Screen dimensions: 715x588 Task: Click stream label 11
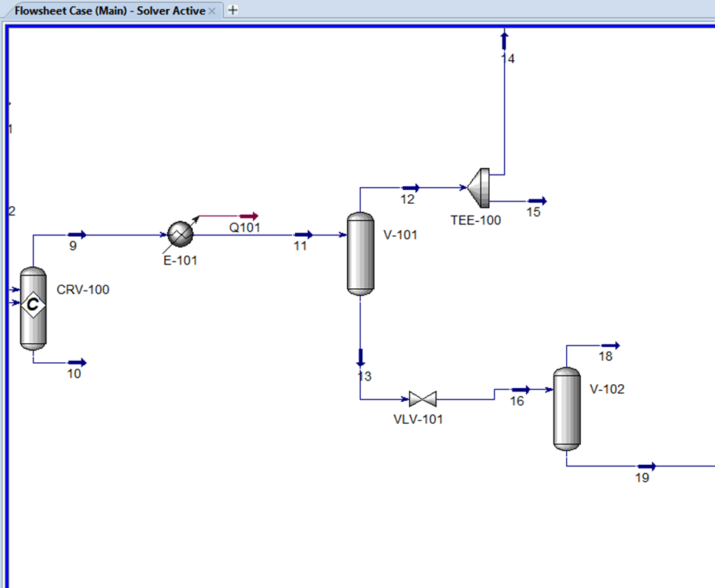300,246
